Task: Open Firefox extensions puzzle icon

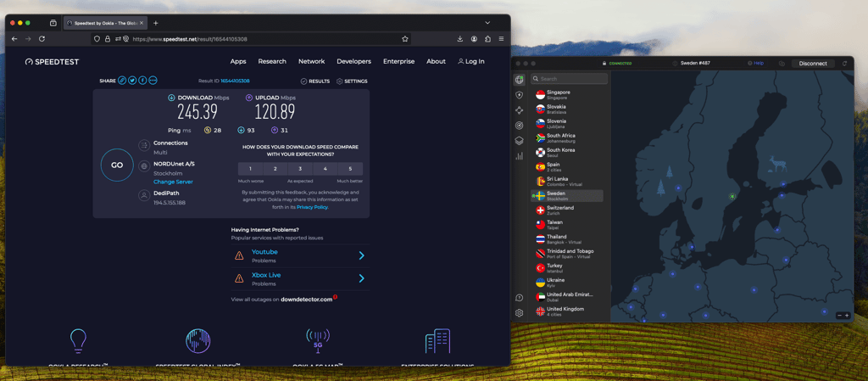Action: pyautogui.click(x=487, y=39)
